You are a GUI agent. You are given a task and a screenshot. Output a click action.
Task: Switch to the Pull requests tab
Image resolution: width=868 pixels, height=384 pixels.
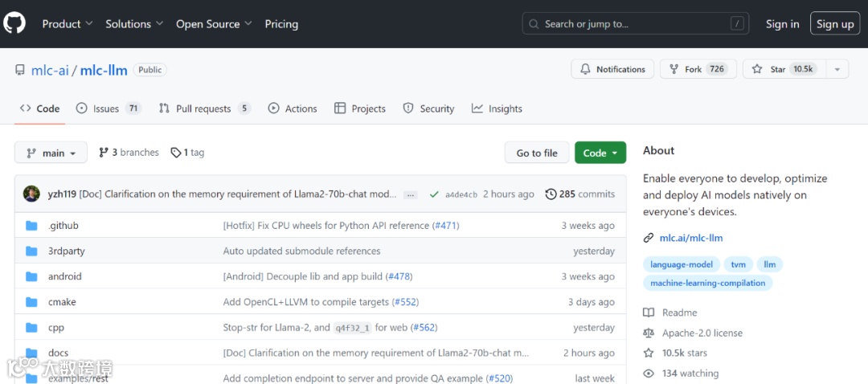(x=205, y=108)
